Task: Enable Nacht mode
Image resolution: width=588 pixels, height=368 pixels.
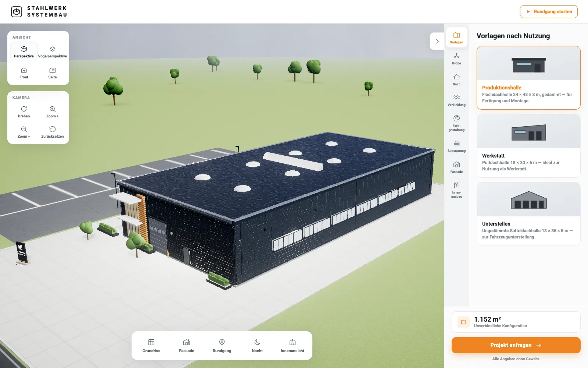Action: pos(257,346)
